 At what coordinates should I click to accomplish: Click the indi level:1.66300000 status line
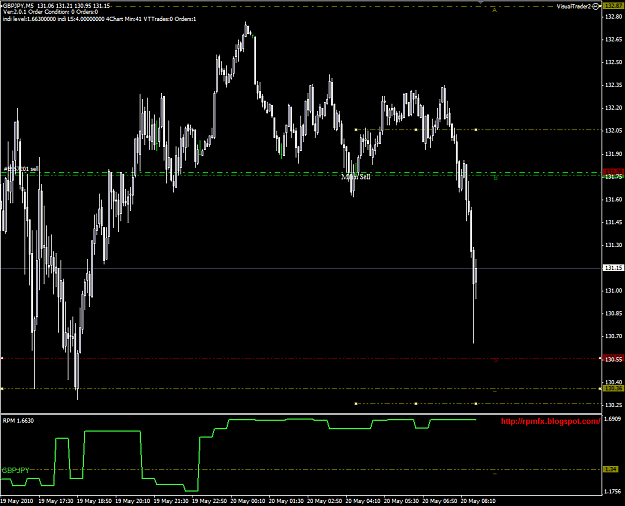[99, 19]
